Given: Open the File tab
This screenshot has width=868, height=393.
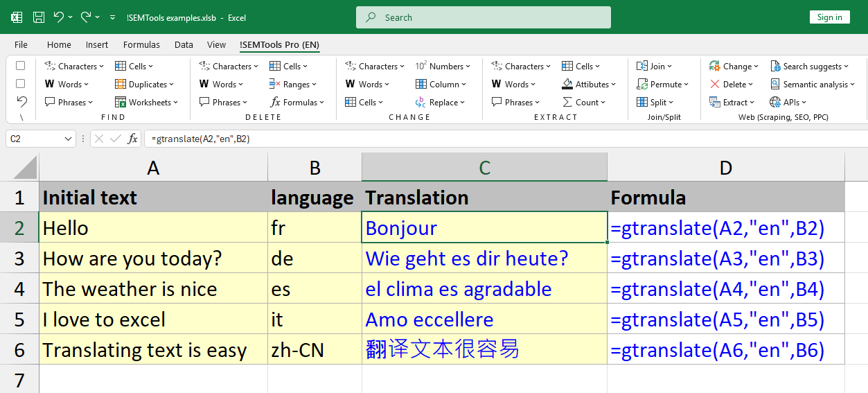Looking at the screenshot, I should click(x=21, y=45).
